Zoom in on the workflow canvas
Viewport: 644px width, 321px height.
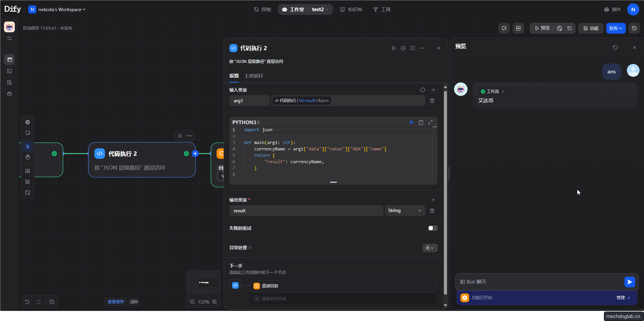point(215,302)
